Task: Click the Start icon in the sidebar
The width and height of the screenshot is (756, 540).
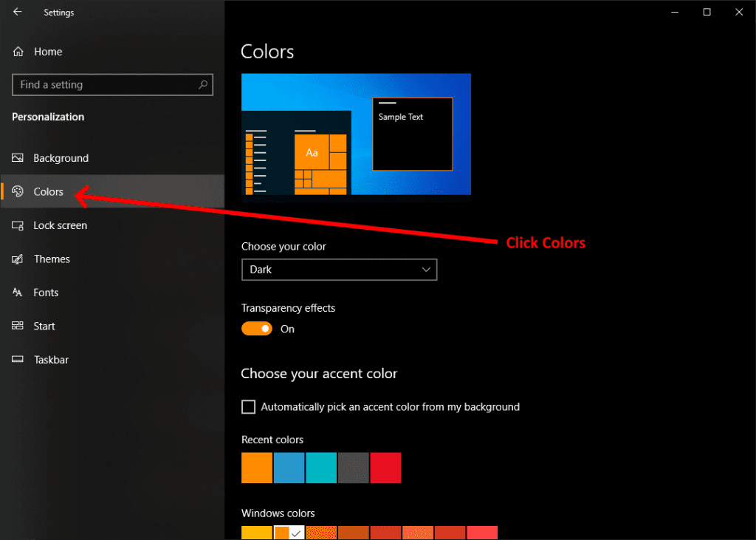Action: point(16,326)
